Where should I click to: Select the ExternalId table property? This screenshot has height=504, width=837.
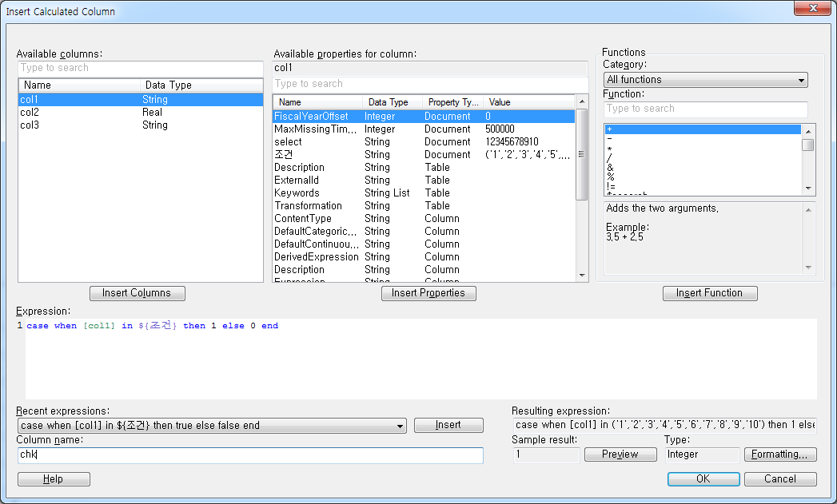point(424,181)
